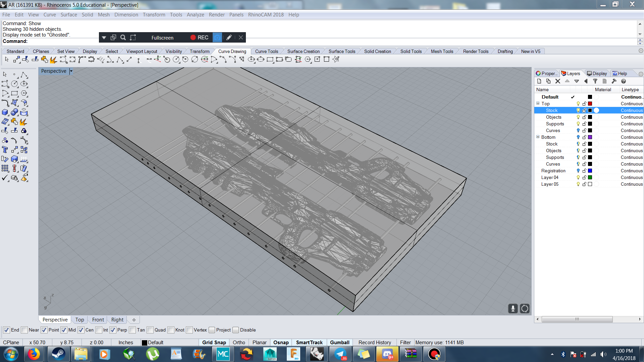Click the Ortho status bar button

click(239, 343)
